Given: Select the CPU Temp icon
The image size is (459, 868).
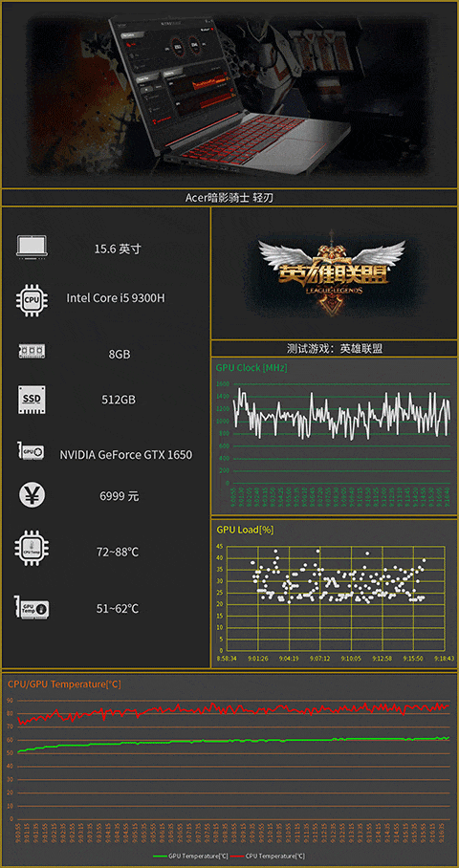Looking at the screenshot, I should pos(31,548).
